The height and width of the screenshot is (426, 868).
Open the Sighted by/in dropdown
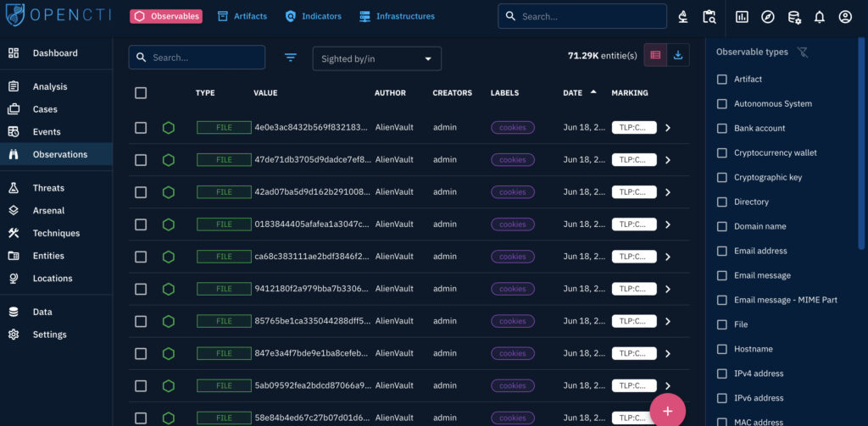click(x=376, y=58)
